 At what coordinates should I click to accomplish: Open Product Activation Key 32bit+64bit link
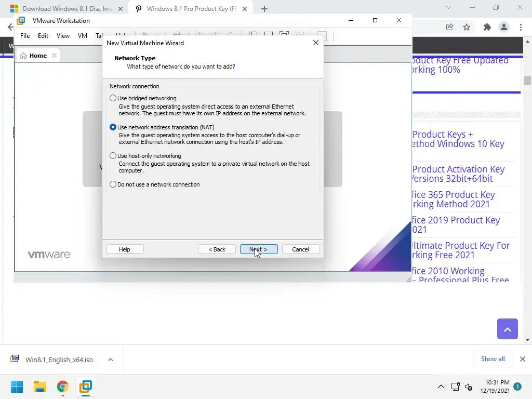(x=458, y=174)
